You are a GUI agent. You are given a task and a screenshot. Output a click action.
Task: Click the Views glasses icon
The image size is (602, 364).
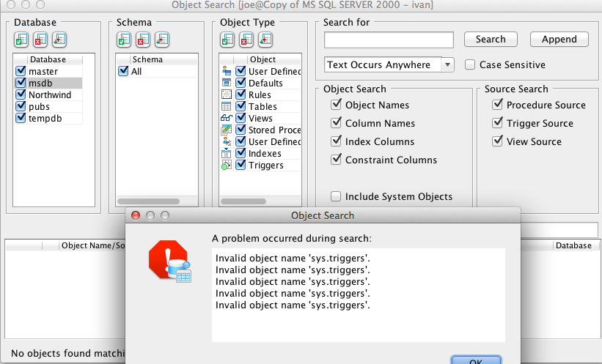(227, 119)
